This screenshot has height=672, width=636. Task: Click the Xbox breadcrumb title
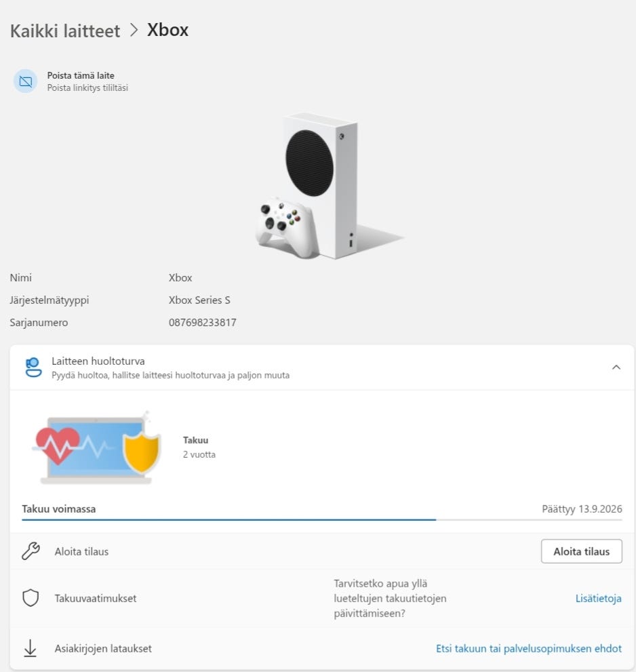point(167,31)
